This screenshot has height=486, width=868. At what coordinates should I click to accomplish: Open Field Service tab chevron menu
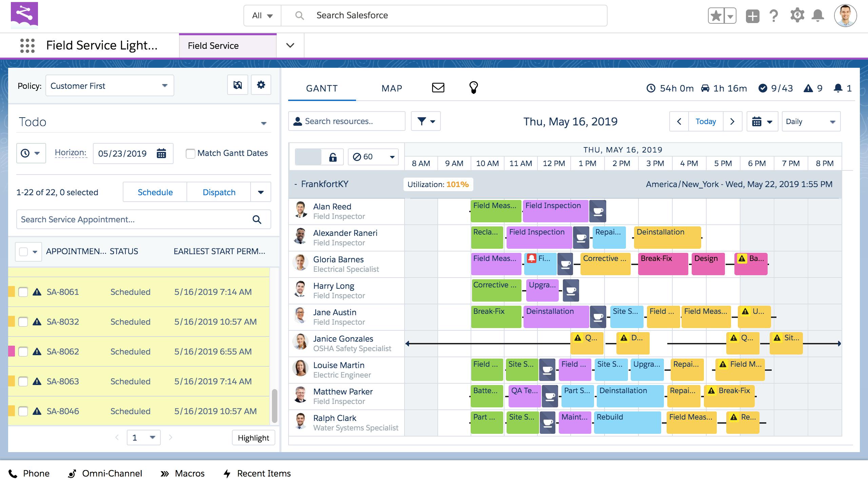pos(290,45)
